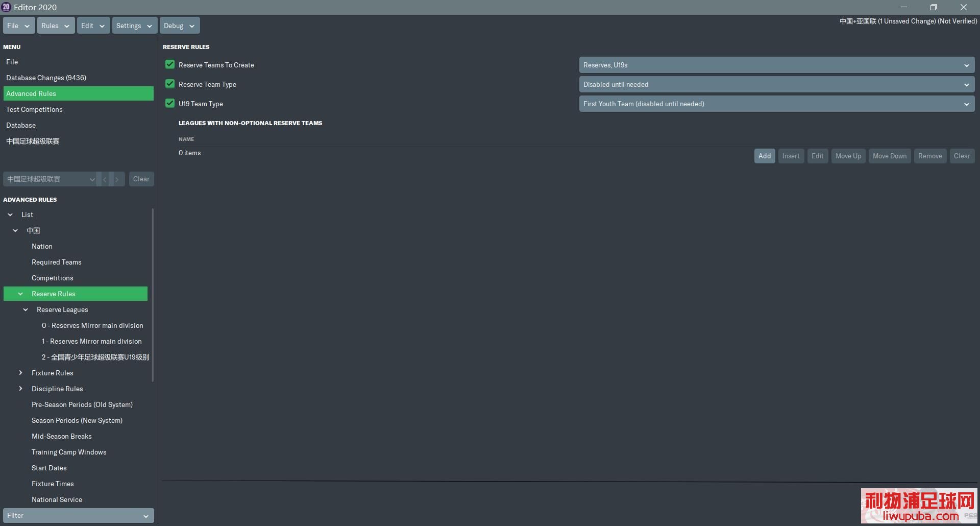Click the Editor 2020 app icon
The image size is (980, 526).
pos(6,7)
